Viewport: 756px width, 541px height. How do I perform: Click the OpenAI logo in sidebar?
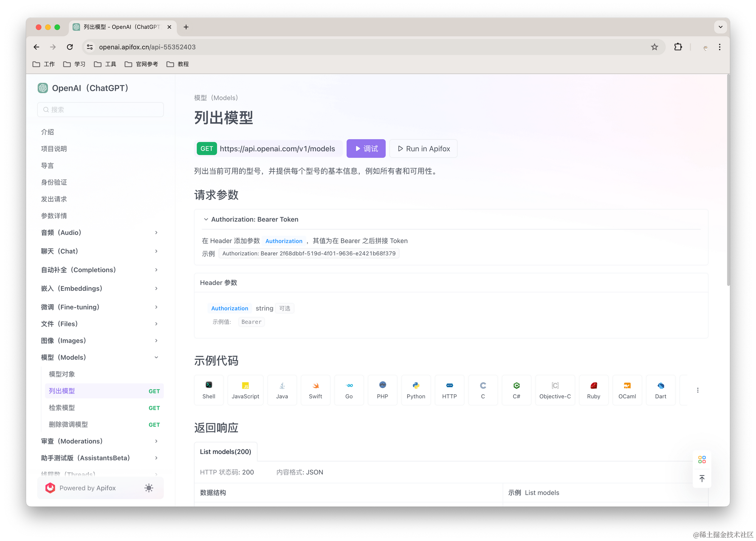[43, 88]
